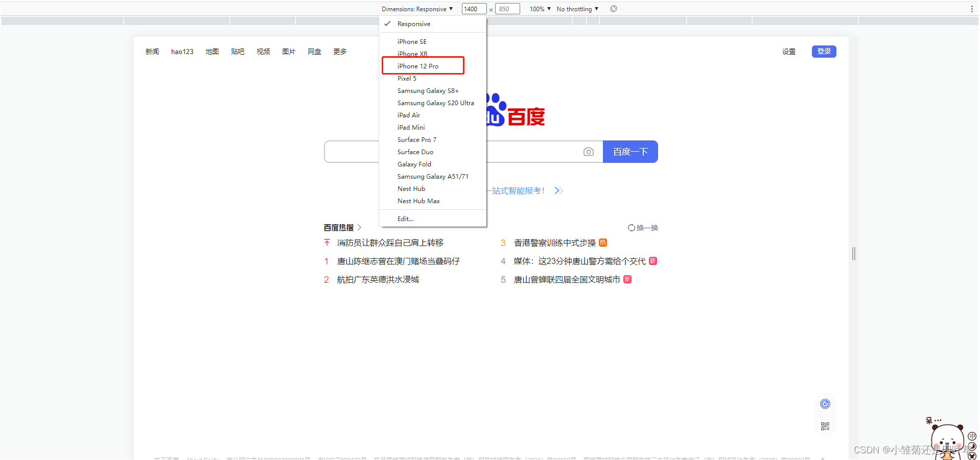Select Samsung Galaxy S8+ device
Screen dimensions: 980x460
[433, 91]
